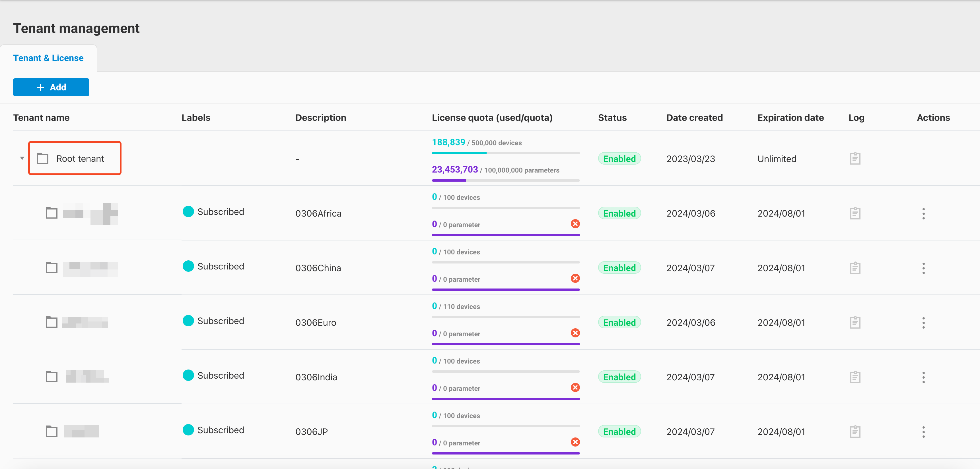Click the folder icon next to Root tenant
Viewport: 980px width, 469px height.
(43, 159)
